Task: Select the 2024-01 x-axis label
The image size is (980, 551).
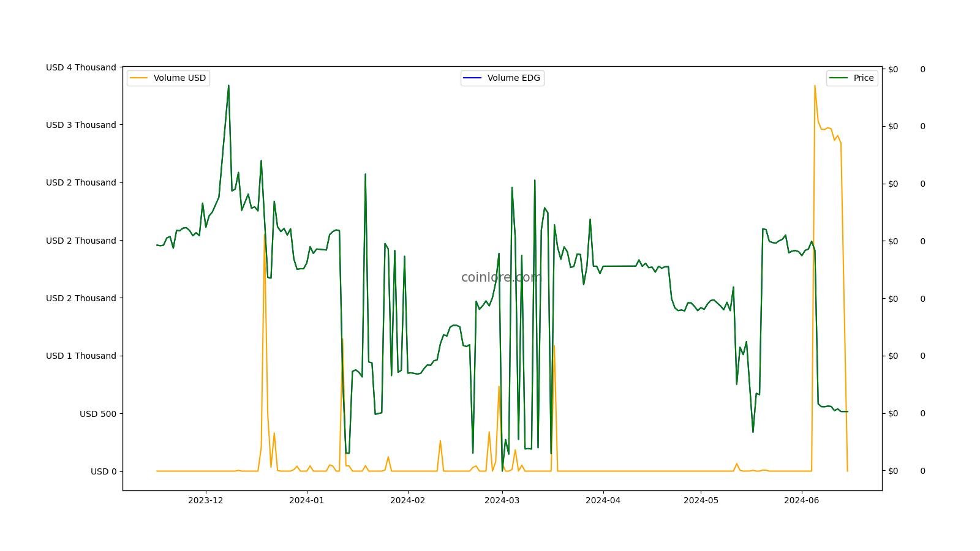Action: tap(306, 500)
